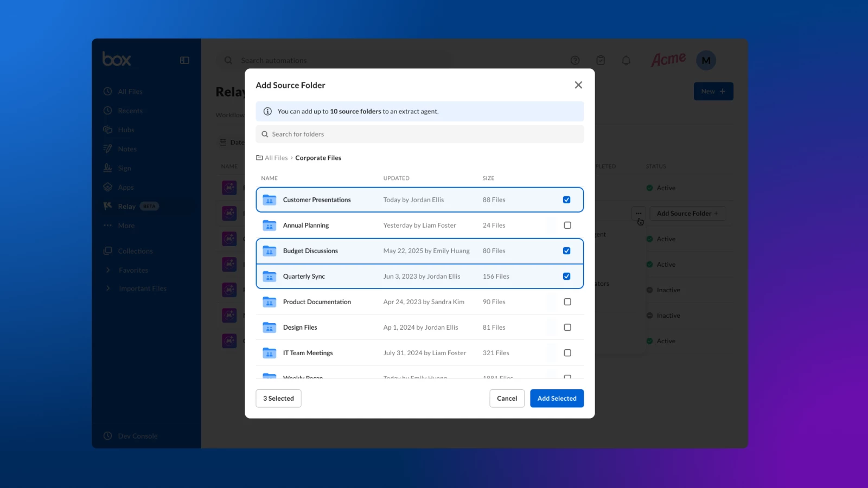Uncheck Budget Discussions checkbox

click(x=567, y=251)
